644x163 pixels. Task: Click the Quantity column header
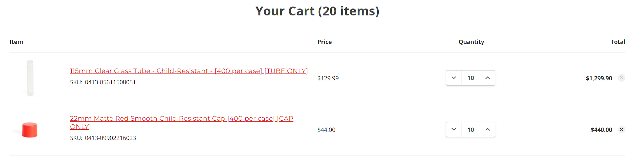[x=471, y=42]
